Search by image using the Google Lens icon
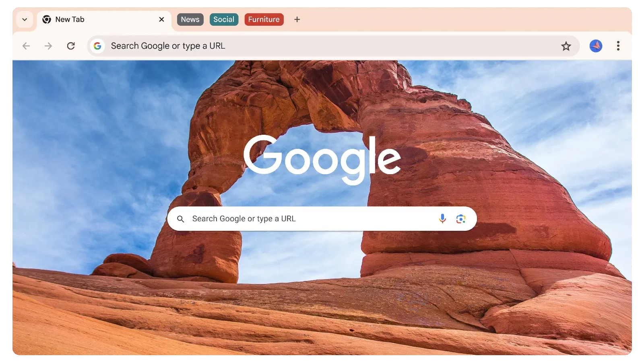644x362 pixels. coord(461,218)
